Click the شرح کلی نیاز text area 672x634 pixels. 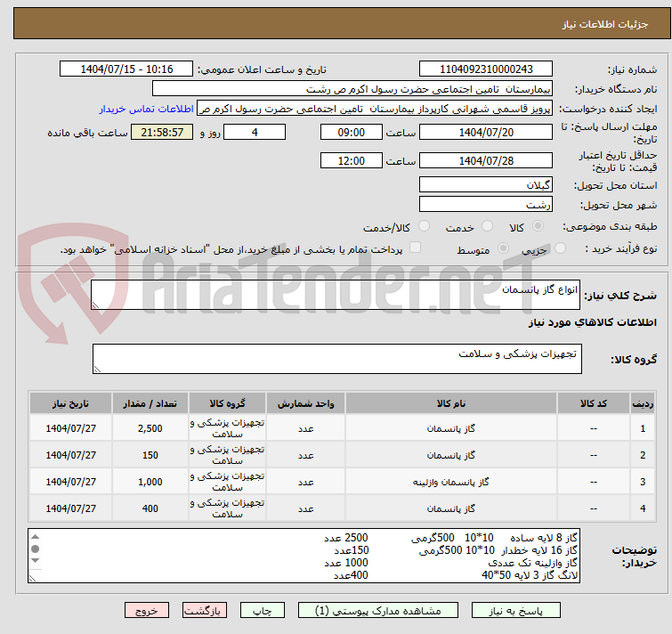pos(336,295)
